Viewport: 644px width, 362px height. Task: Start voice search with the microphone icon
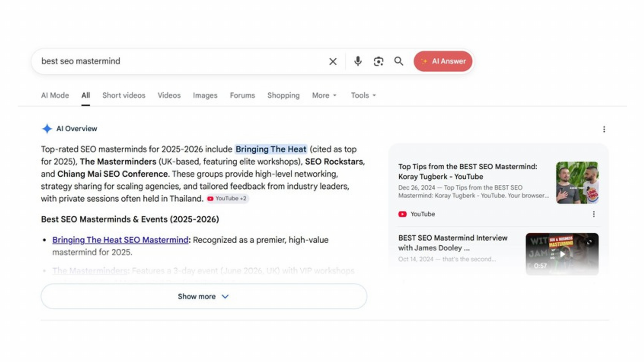(x=358, y=61)
